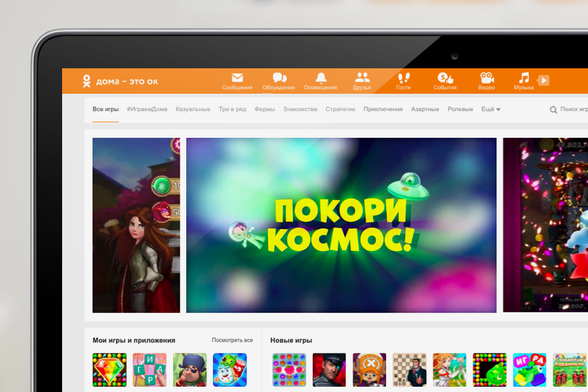Select the Казуальные tab
This screenshot has height=392, width=588.
point(193,109)
